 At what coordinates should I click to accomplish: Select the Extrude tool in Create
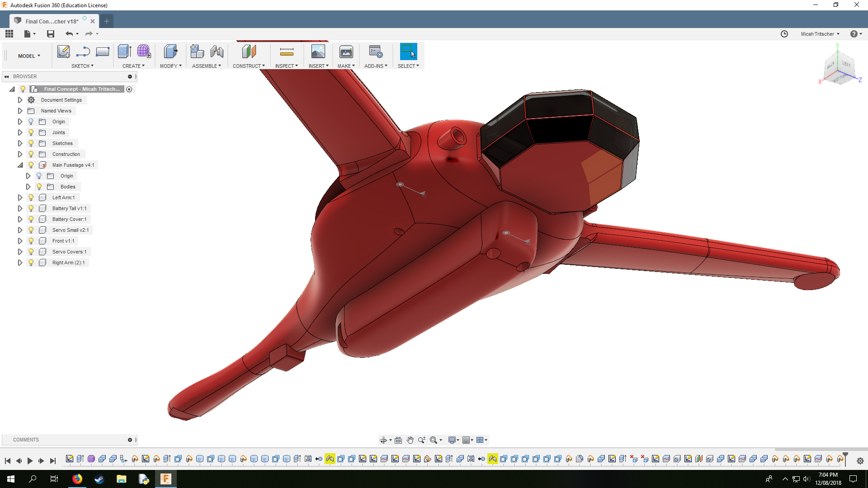point(124,52)
